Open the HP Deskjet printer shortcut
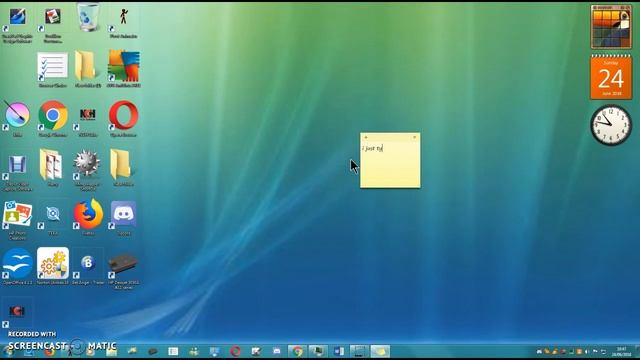Viewport: 640px width, 360px height. click(x=123, y=270)
